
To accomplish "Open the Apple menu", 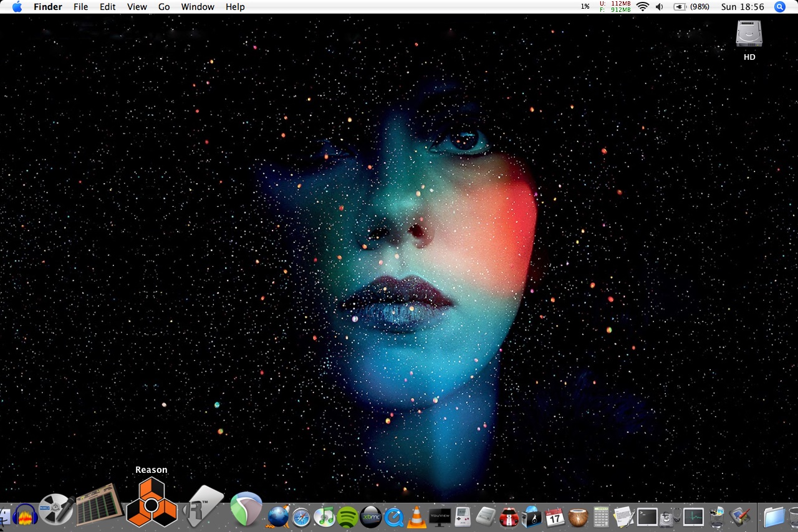I will (x=17, y=7).
